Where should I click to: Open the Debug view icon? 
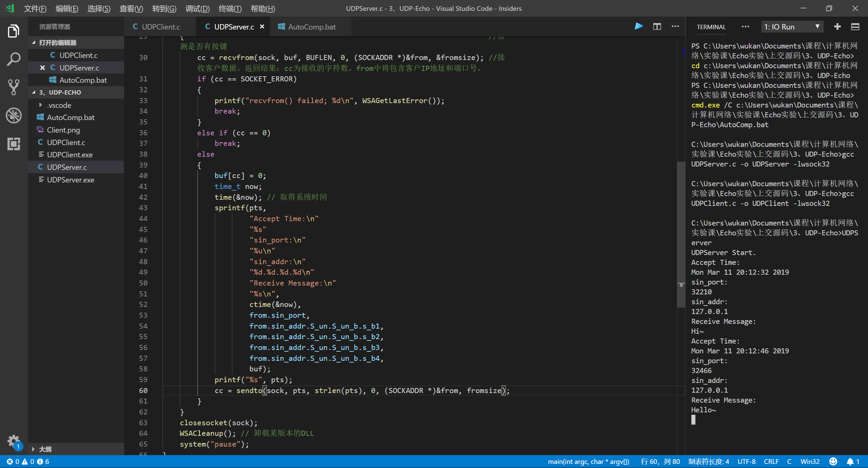pos(14,115)
